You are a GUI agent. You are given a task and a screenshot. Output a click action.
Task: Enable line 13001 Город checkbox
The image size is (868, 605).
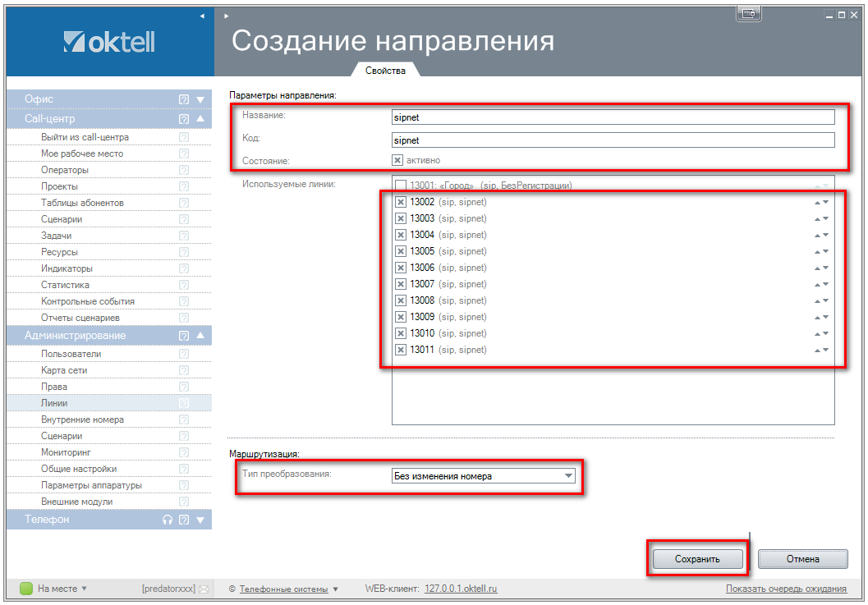(x=401, y=186)
